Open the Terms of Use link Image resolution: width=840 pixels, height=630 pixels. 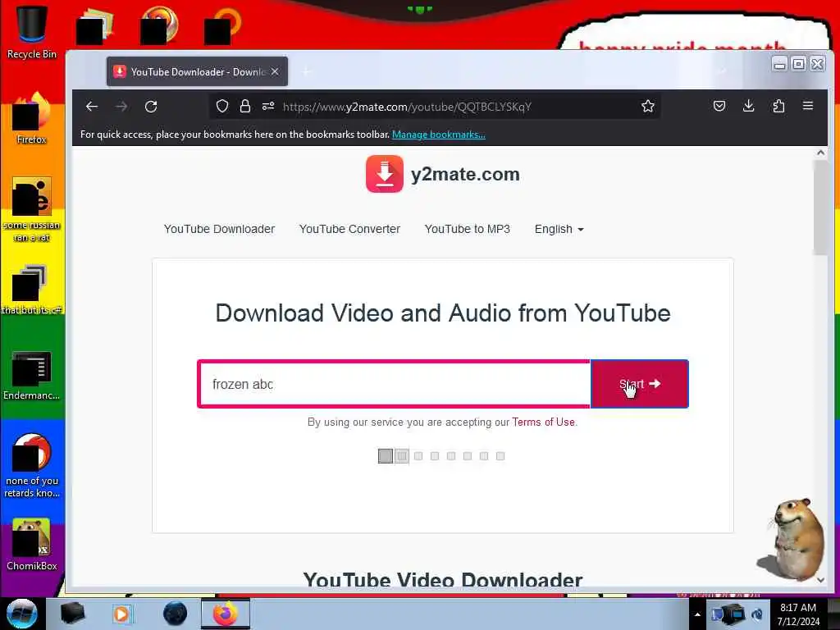(543, 422)
